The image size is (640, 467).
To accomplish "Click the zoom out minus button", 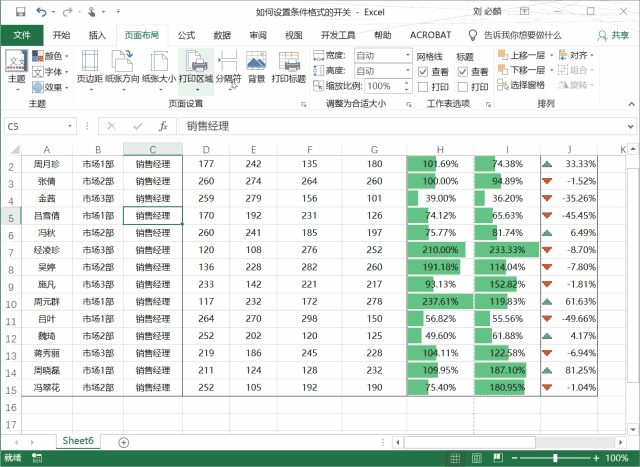I will tap(514, 458).
